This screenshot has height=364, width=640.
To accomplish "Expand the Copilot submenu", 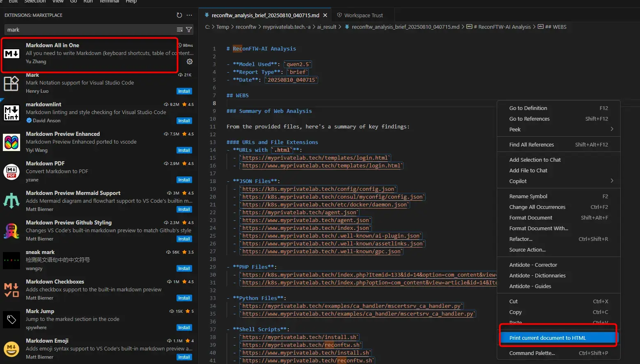I will coord(558,181).
